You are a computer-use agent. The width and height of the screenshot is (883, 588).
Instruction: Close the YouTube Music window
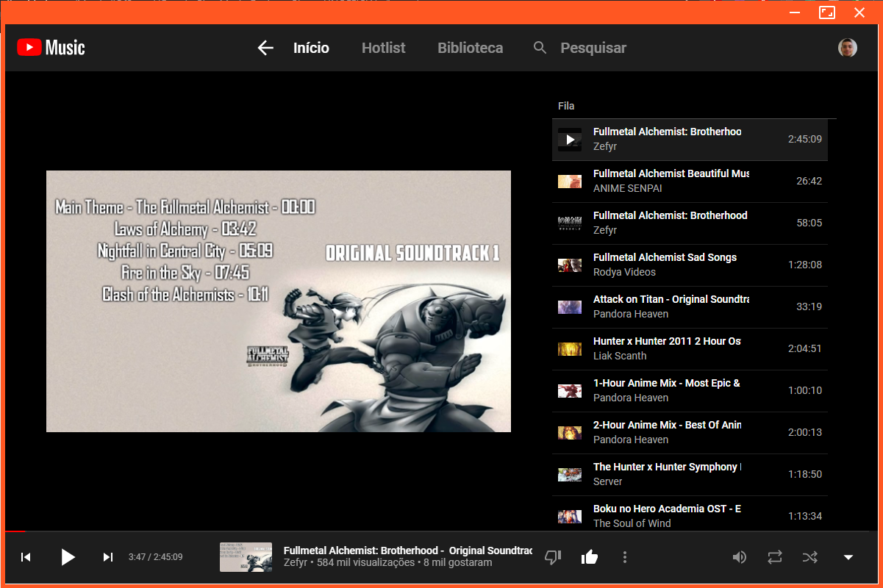click(859, 12)
